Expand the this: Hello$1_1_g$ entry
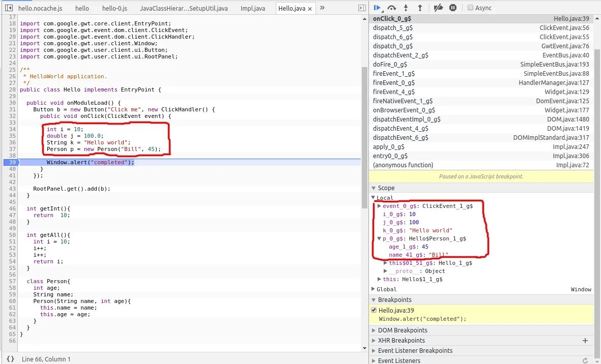The image size is (601, 364). pyautogui.click(x=379, y=279)
